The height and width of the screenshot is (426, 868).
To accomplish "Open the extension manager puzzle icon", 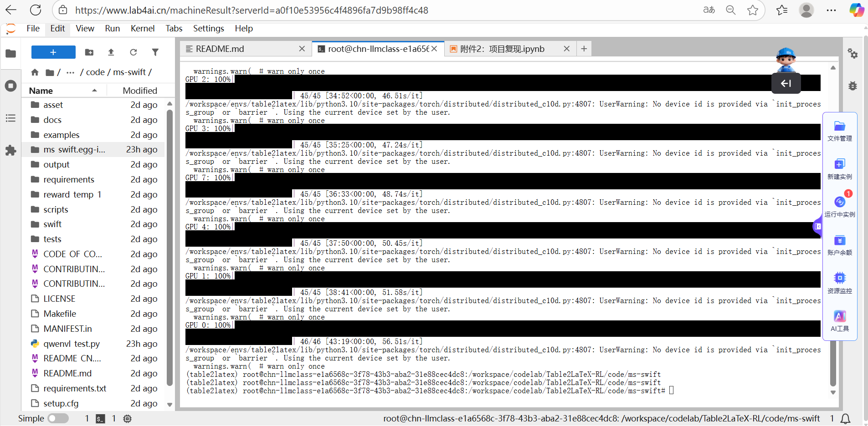I will click(x=10, y=151).
